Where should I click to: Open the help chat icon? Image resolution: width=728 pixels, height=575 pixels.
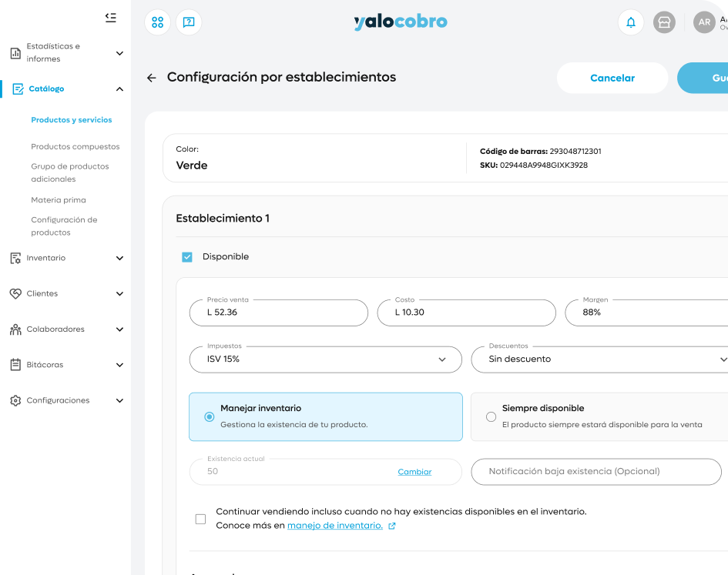[189, 22]
